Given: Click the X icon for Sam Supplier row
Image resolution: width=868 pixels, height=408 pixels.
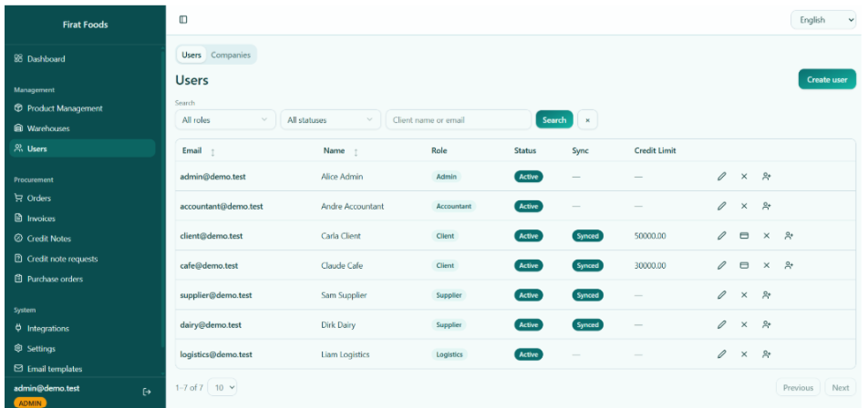Looking at the screenshot, I should [744, 295].
